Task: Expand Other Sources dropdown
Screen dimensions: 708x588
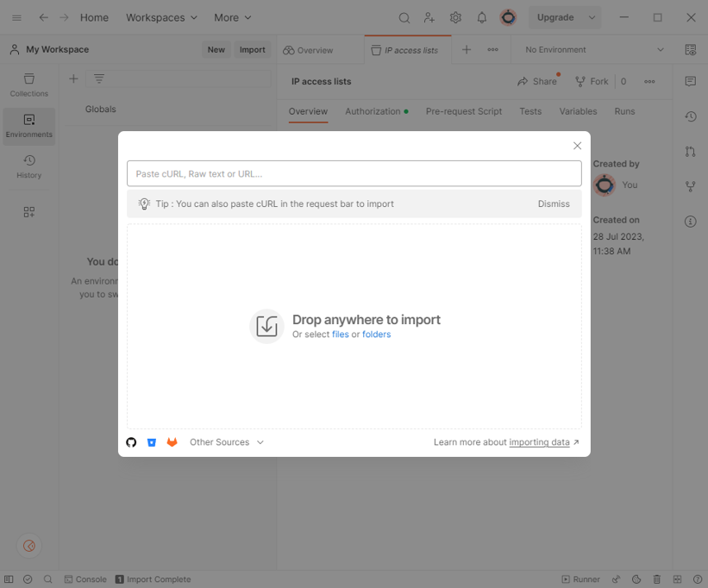Action: click(227, 442)
